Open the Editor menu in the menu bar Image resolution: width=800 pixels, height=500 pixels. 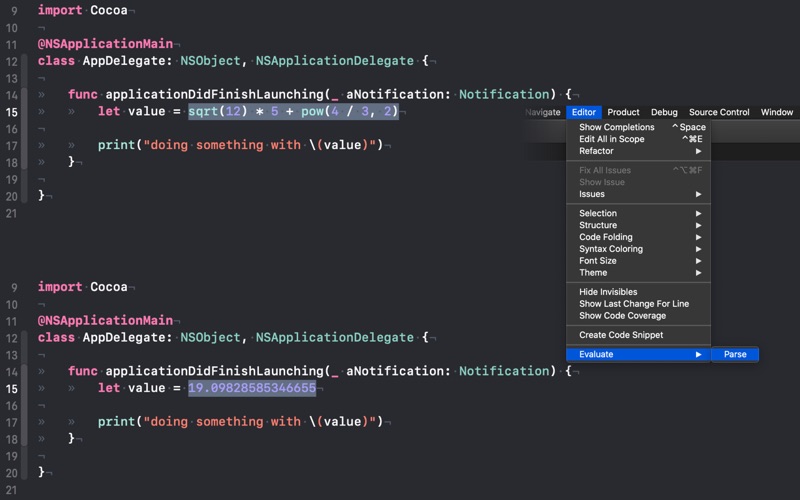(584, 112)
